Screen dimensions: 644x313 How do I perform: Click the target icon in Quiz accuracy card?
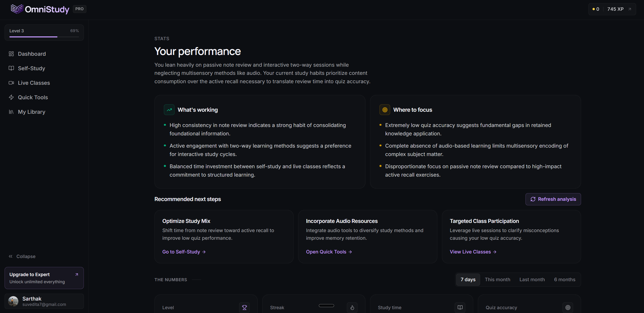point(568,307)
